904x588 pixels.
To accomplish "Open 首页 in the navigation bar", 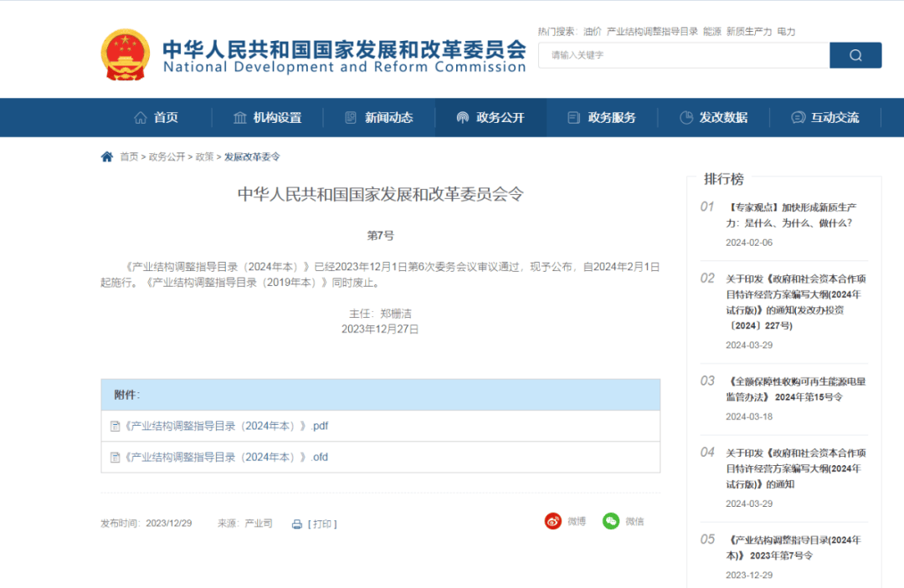I will (157, 118).
